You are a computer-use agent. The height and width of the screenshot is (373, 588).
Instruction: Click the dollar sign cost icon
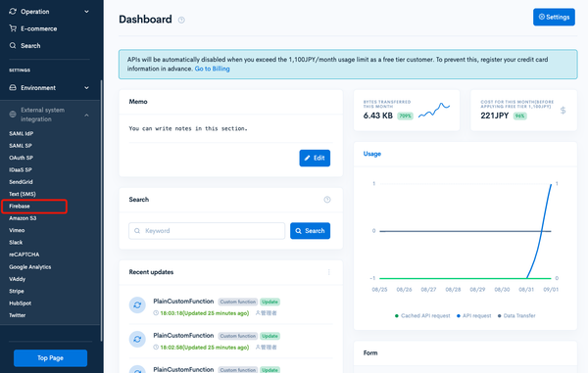point(563,111)
